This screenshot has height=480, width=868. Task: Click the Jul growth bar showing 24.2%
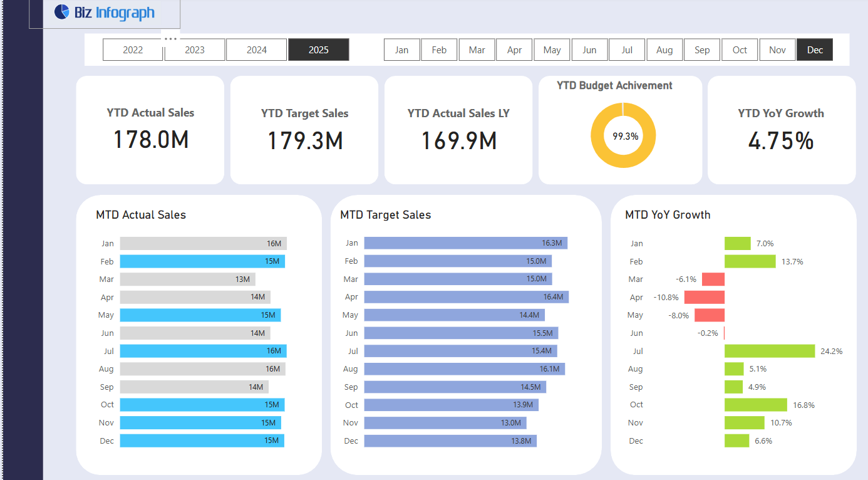pyautogui.click(x=770, y=351)
